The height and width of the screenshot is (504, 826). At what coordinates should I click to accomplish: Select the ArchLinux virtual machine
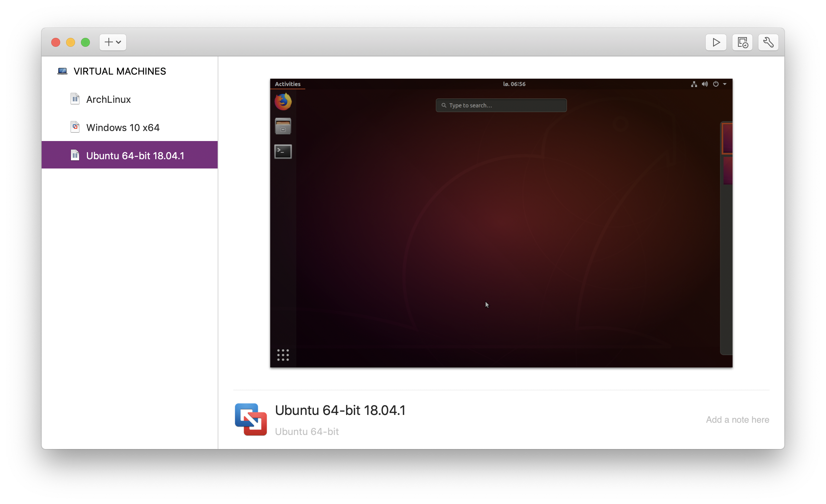[x=108, y=99]
